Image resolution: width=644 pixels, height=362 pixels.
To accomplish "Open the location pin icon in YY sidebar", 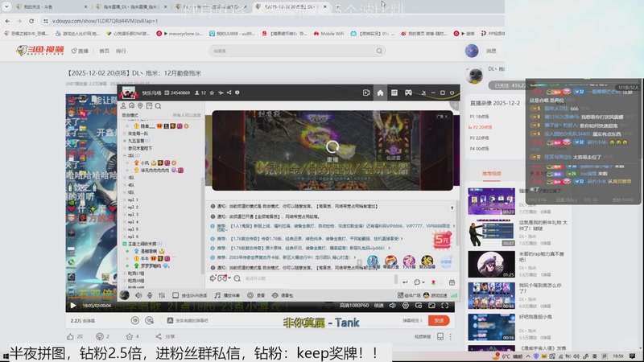I will click(140, 106).
